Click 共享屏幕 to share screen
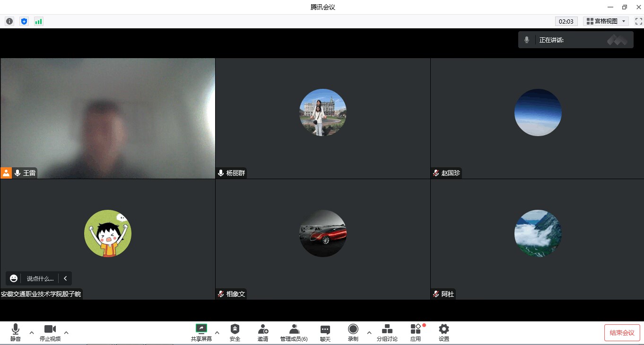The width and height of the screenshot is (644, 345). 201,333
